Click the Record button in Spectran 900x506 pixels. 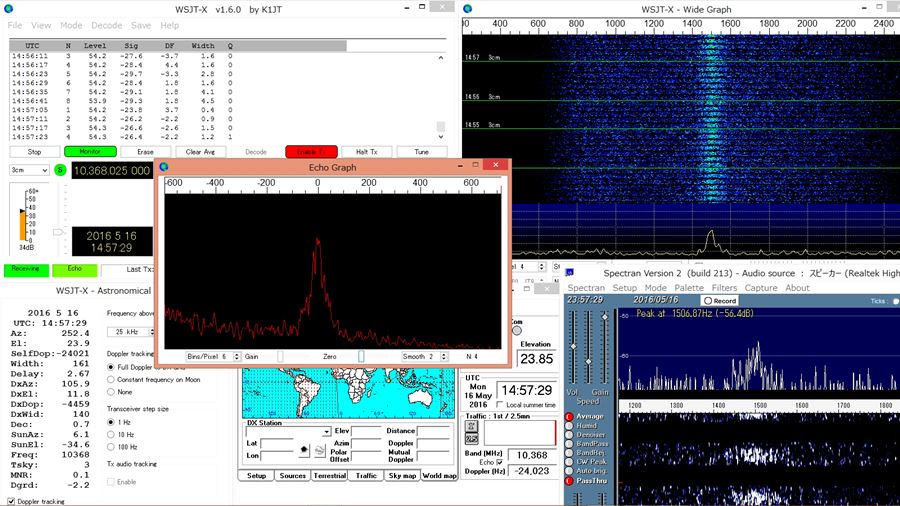tap(720, 301)
